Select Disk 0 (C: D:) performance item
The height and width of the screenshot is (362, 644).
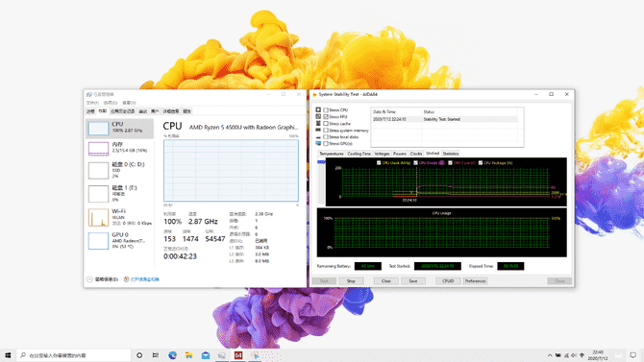(119, 170)
